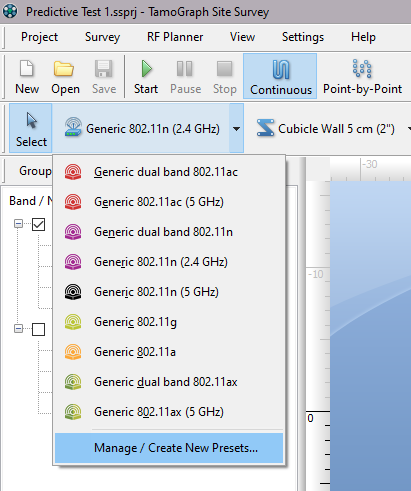The height and width of the screenshot is (491, 411).
Task: Click the Generic 802.11n (2.4 GHz) AP tool button
Action: [141, 128]
